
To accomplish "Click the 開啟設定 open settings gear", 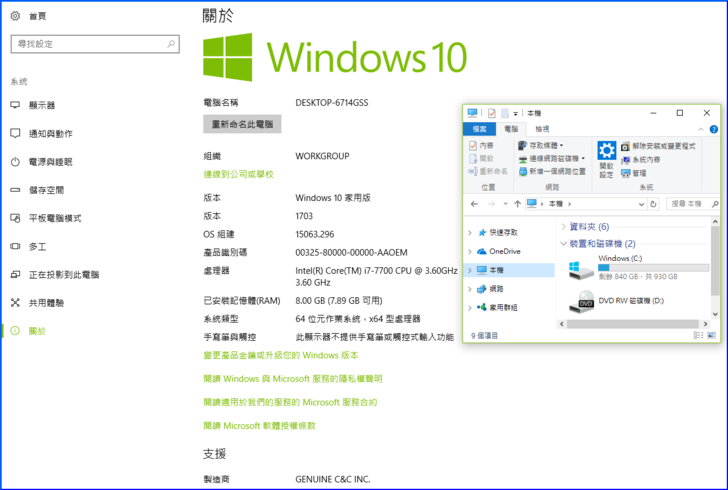I will 606,160.
